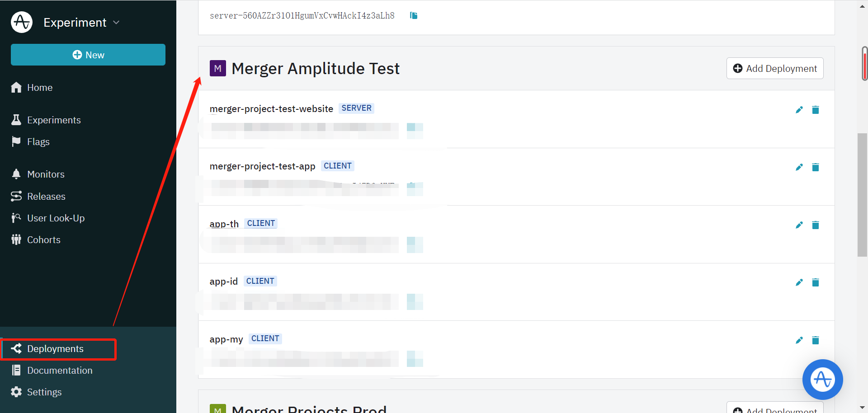Click the app-my deployment name
Image resolution: width=868 pixels, height=413 pixels.
pos(226,339)
